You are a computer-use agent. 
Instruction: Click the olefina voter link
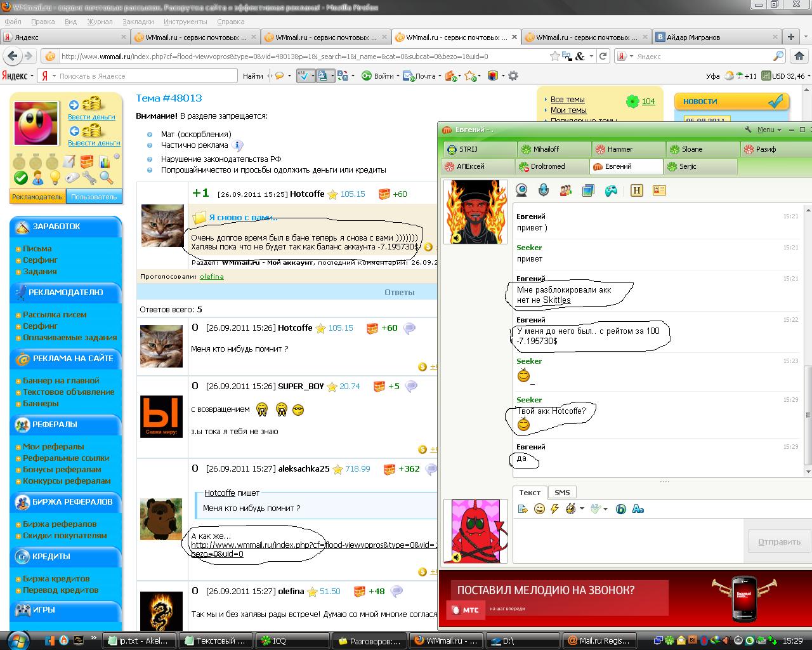click(211, 276)
